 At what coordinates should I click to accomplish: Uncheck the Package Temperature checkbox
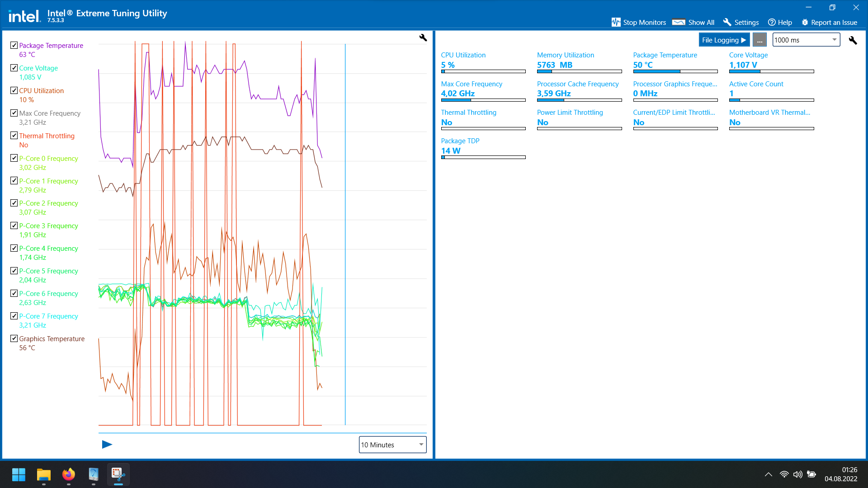tap(14, 45)
